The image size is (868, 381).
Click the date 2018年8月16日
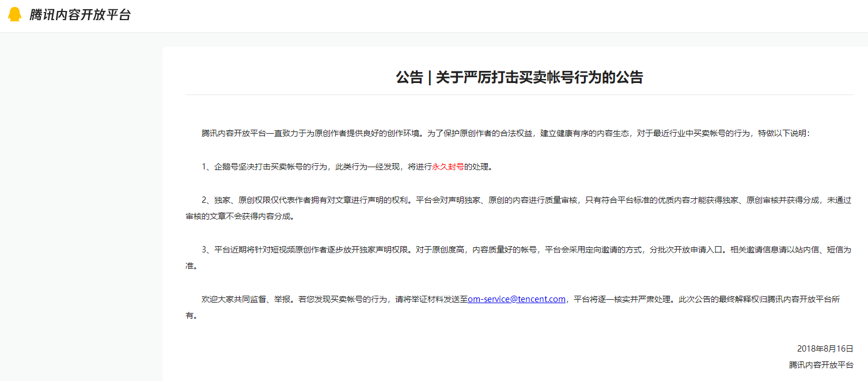825,349
